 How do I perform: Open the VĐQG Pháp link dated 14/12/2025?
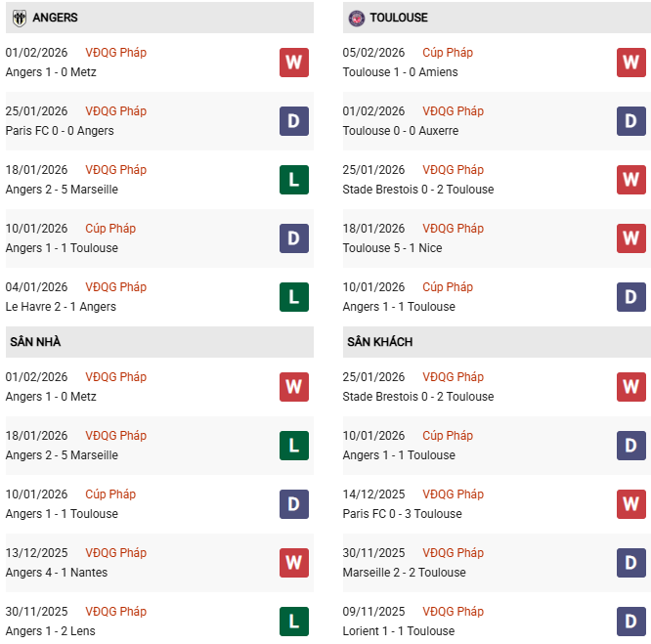453,494
